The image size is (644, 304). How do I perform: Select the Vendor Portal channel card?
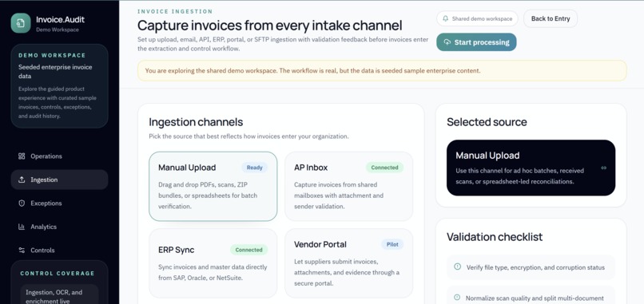point(348,263)
